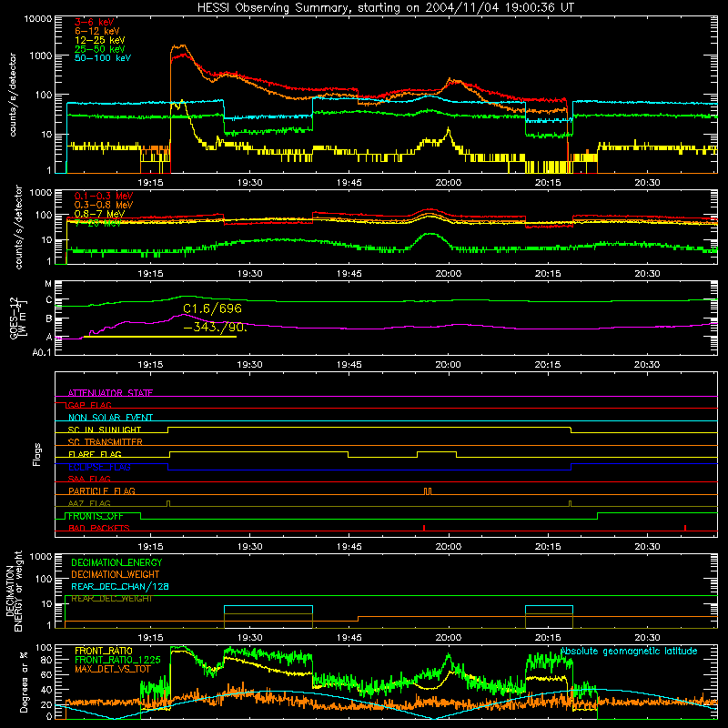
Task: Click the 20:00 time tick under GOES panel
Action: coord(448,365)
